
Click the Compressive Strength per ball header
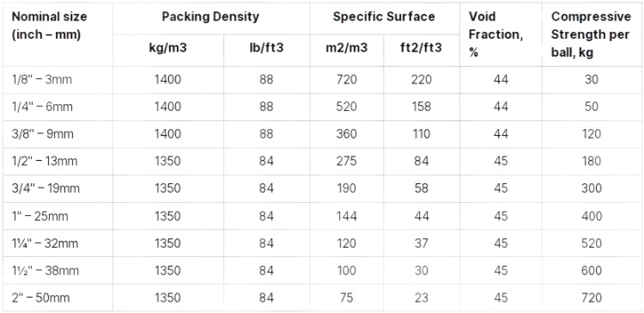click(591, 34)
